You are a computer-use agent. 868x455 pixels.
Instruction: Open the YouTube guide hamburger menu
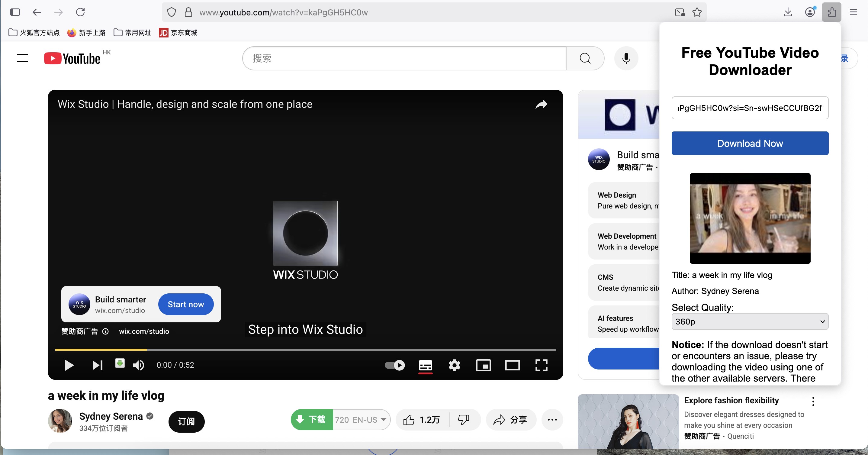pos(22,58)
